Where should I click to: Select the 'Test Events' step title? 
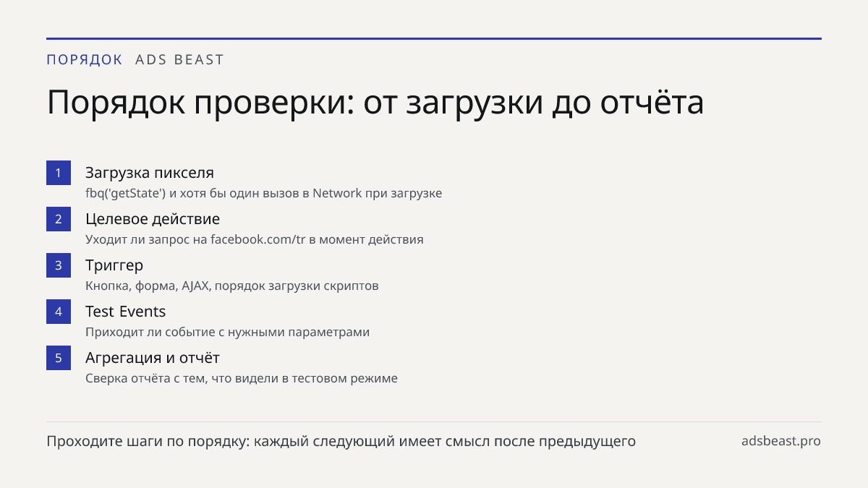point(126,312)
